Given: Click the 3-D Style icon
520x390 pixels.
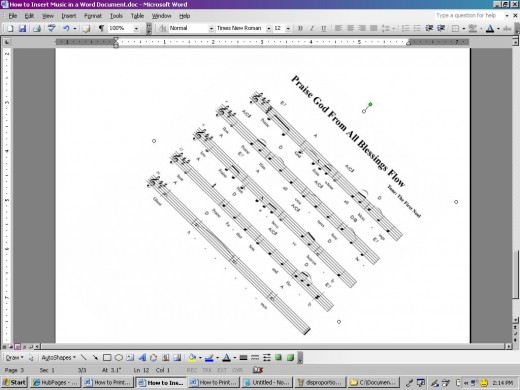Looking at the screenshot, I should point(290,358).
